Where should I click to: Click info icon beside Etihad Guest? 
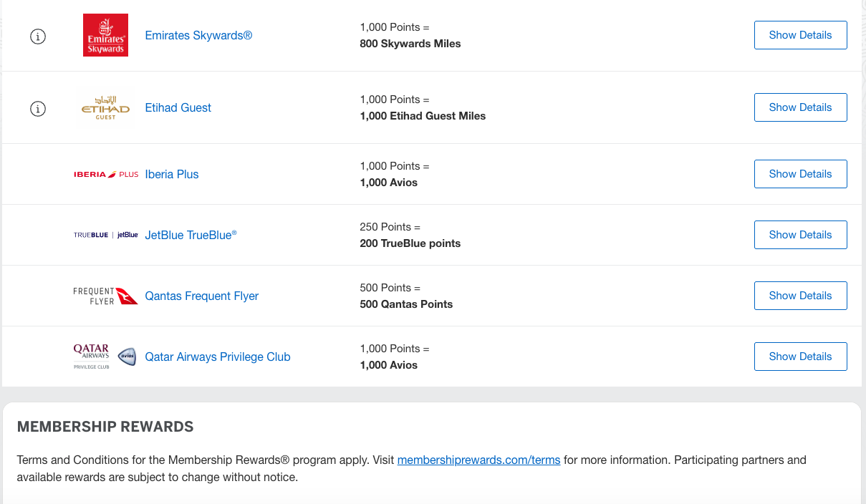(38, 109)
